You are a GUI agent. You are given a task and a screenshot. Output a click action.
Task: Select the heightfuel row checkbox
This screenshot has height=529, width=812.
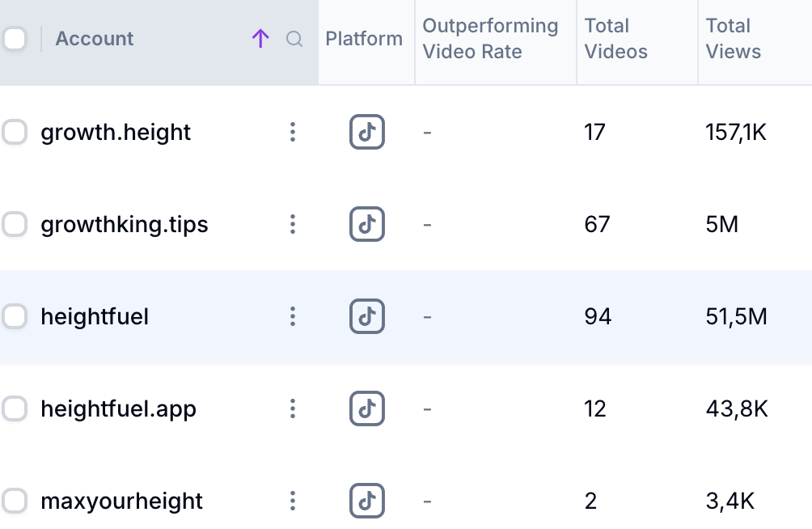tap(15, 316)
